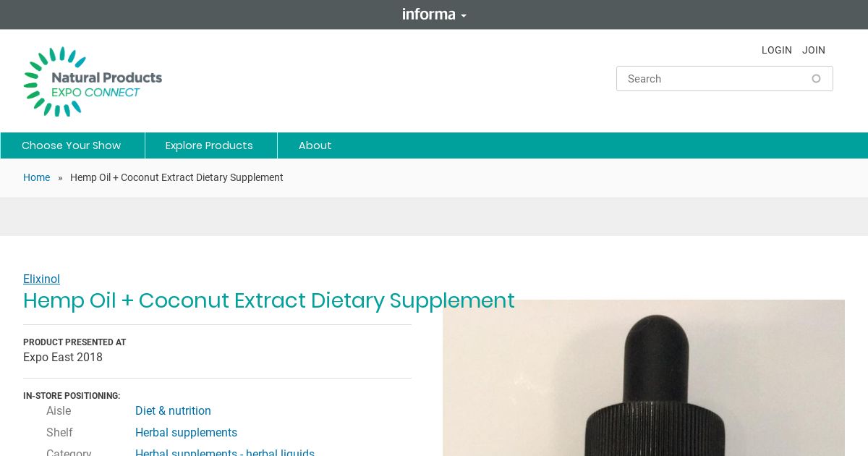
Task: Open the Herbal supplements shelf link
Action: (x=186, y=433)
